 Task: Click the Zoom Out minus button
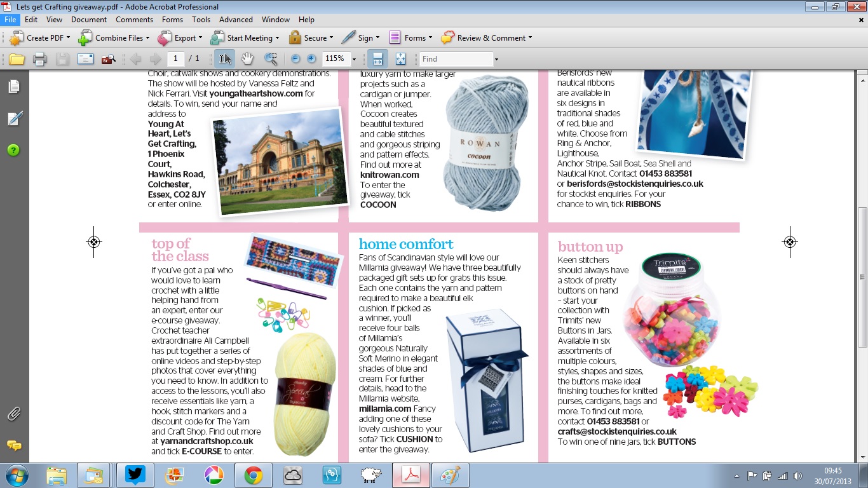click(x=295, y=59)
